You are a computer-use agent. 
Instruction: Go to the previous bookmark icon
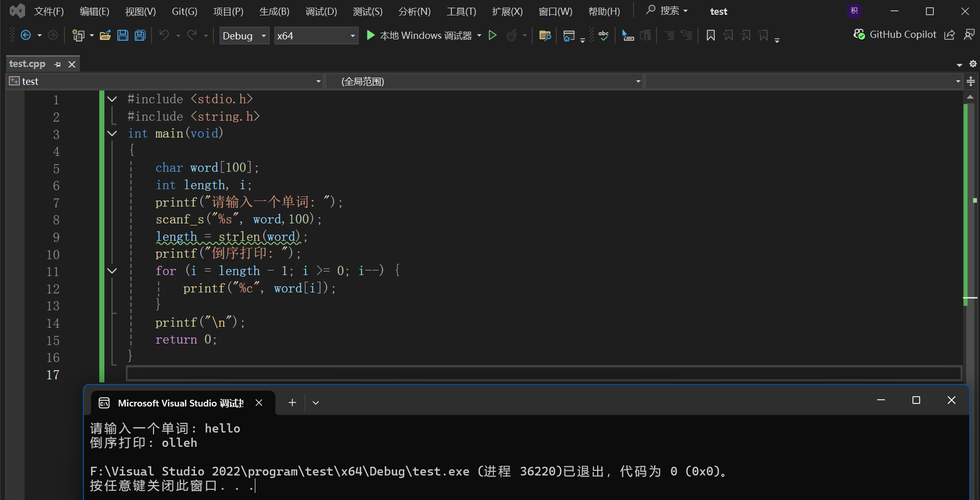[x=728, y=35]
